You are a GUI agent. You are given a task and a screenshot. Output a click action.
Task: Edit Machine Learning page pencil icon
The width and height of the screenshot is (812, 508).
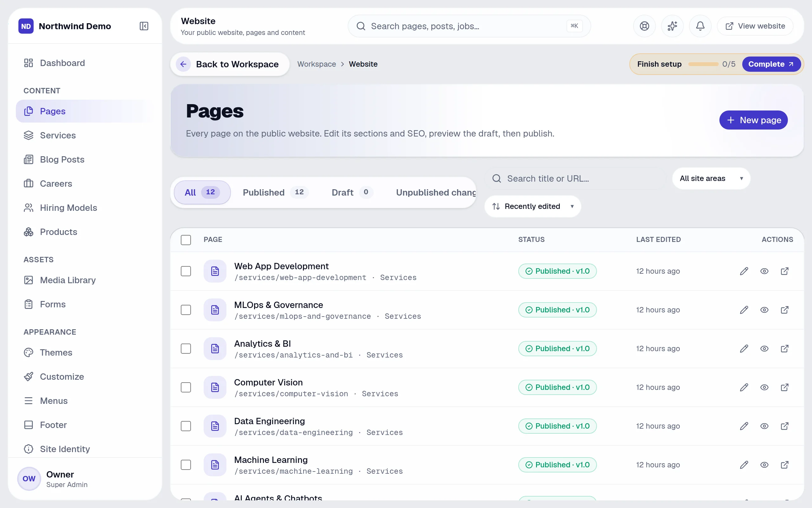[744, 465]
